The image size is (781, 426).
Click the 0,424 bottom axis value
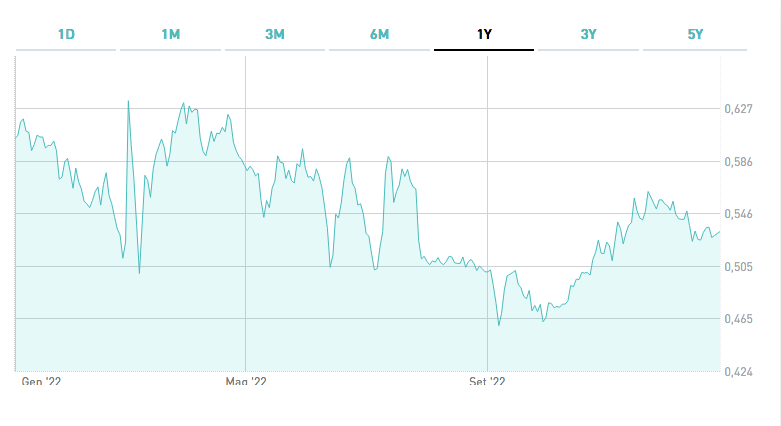tap(737, 372)
